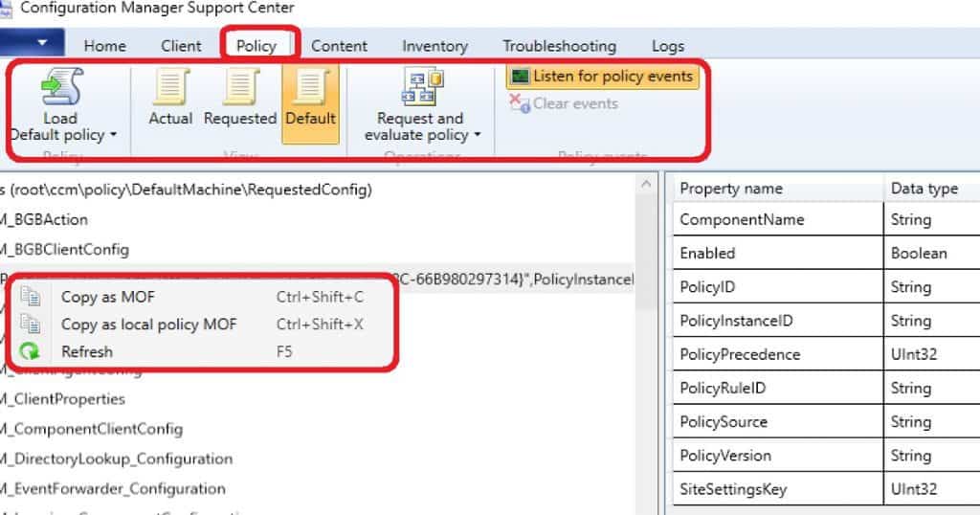The image size is (980, 515).
Task: Click the Request and evaluate policy icon
Action: pos(422,86)
